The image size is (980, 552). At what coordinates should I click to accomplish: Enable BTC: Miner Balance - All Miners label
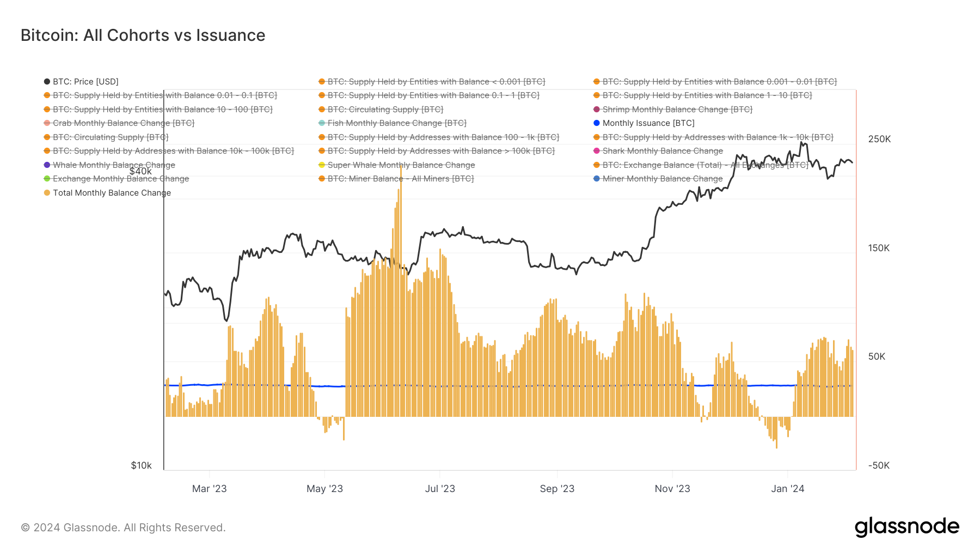click(x=401, y=179)
